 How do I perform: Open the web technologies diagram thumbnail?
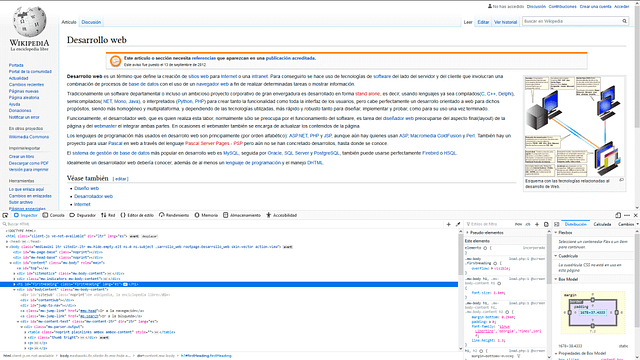[x=574, y=127]
